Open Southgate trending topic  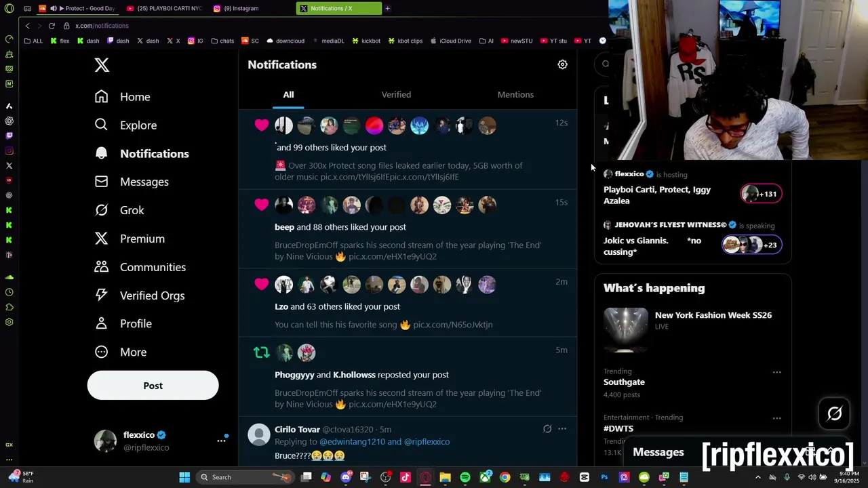(624, 382)
